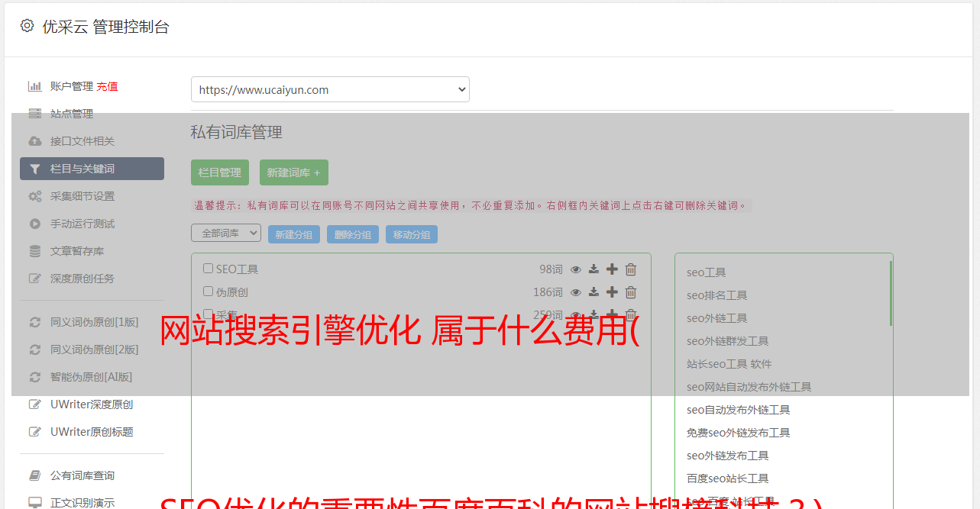The height and width of the screenshot is (509, 980).
Task: Go to 站点管理 in the sidebar
Action: click(71, 114)
